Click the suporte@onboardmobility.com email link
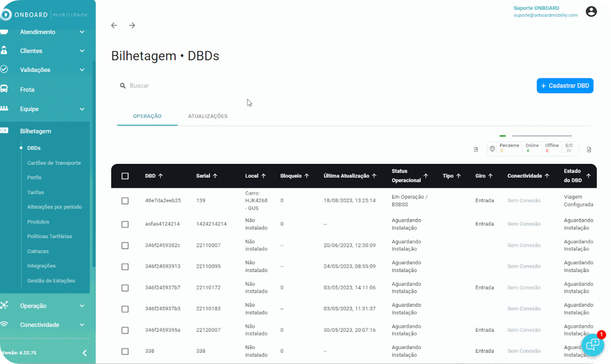 [545, 15]
